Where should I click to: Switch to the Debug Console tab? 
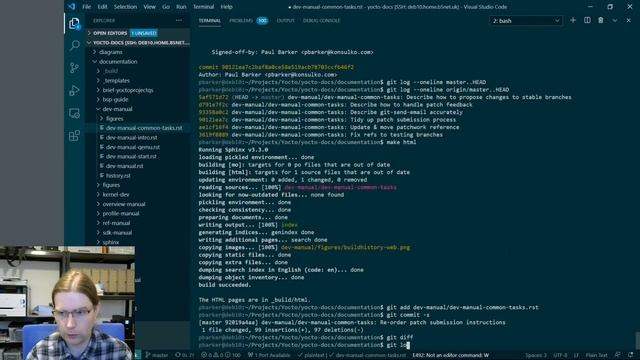click(x=321, y=20)
